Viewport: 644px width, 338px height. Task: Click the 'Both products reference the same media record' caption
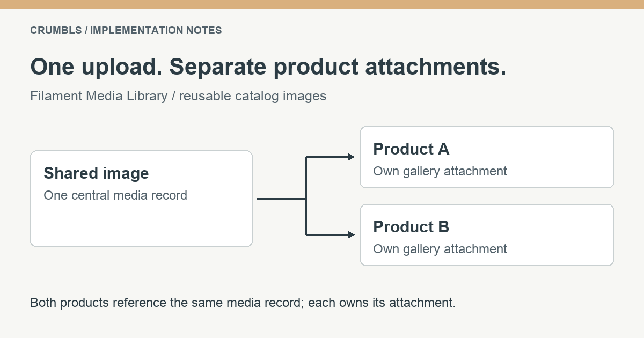(x=243, y=303)
